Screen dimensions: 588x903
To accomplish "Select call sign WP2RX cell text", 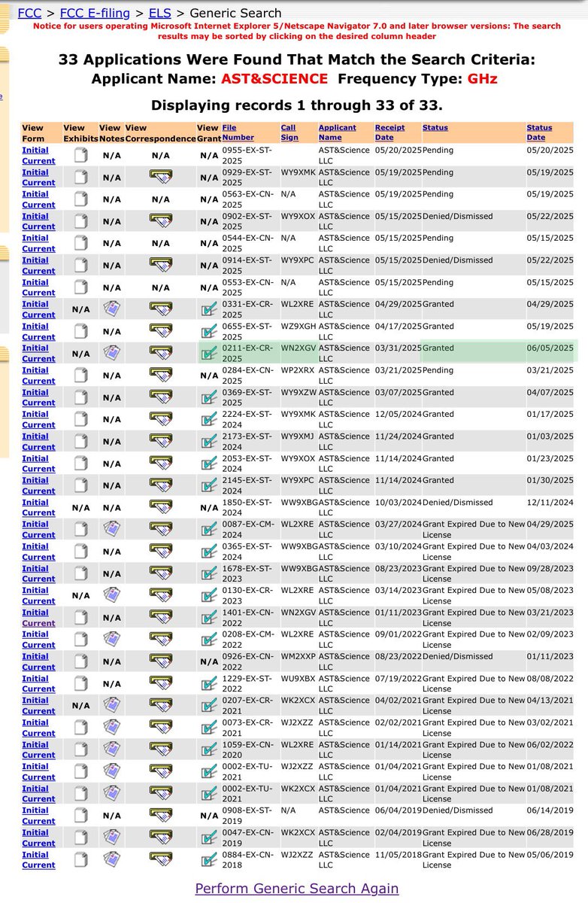I will 298,370.
